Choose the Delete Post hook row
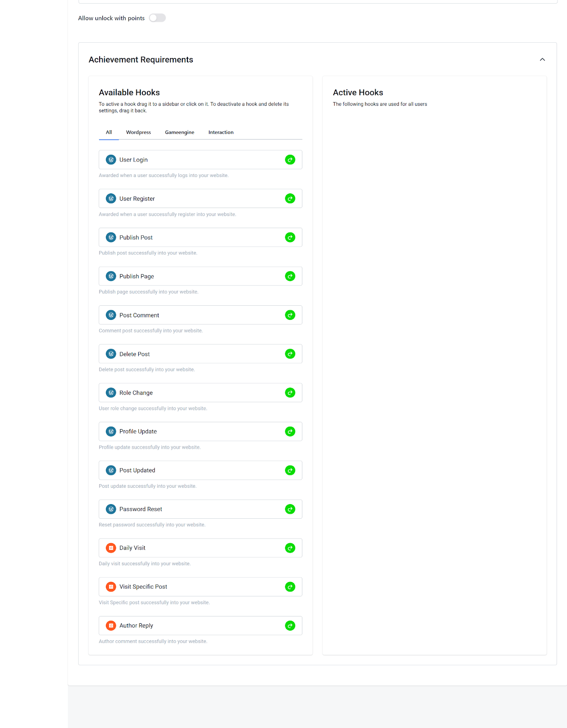Image resolution: width=567 pixels, height=728 pixels. [201, 354]
